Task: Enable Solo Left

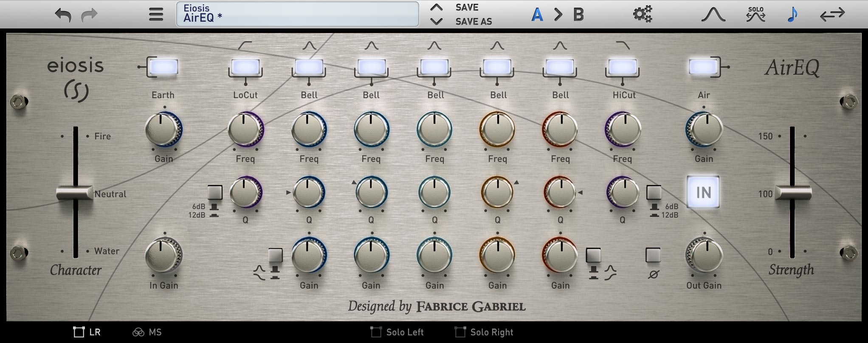Action: tap(397, 332)
